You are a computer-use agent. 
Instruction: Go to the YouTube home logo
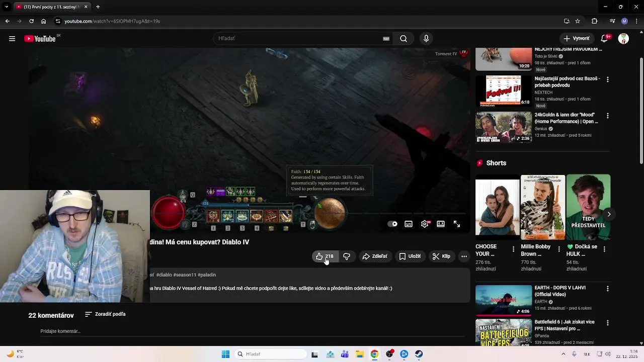(x=40, y=39)
